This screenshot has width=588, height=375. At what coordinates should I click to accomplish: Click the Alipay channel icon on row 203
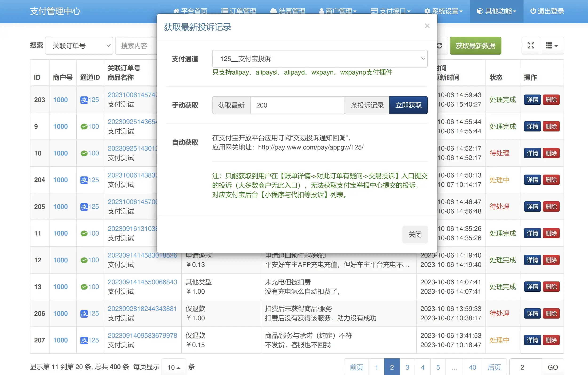84,100
